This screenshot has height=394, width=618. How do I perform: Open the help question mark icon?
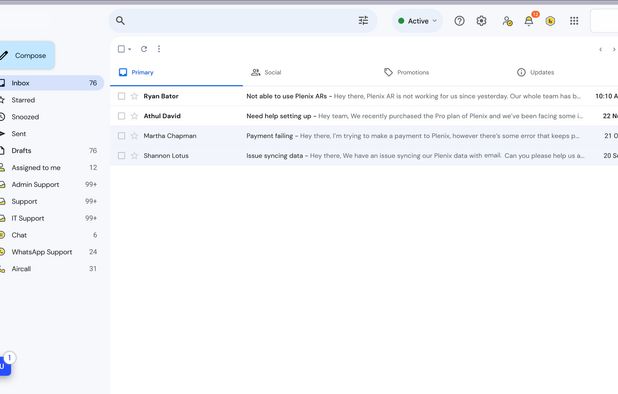459,21
